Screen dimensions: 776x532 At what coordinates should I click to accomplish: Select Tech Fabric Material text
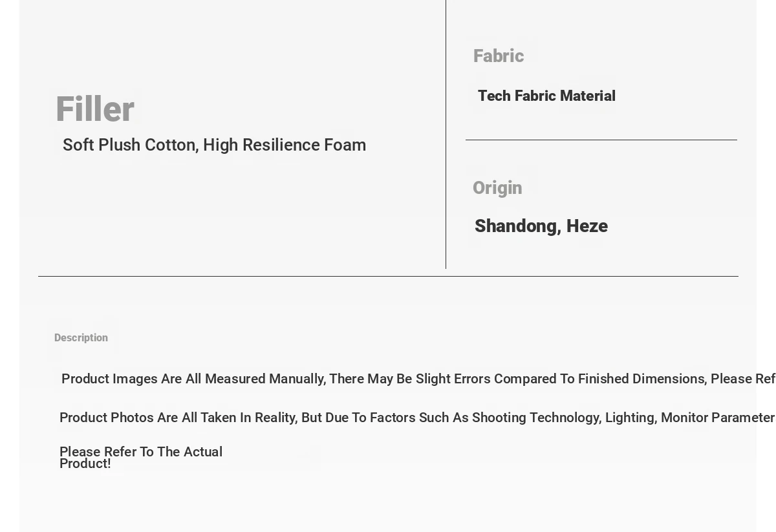(546, 96)
